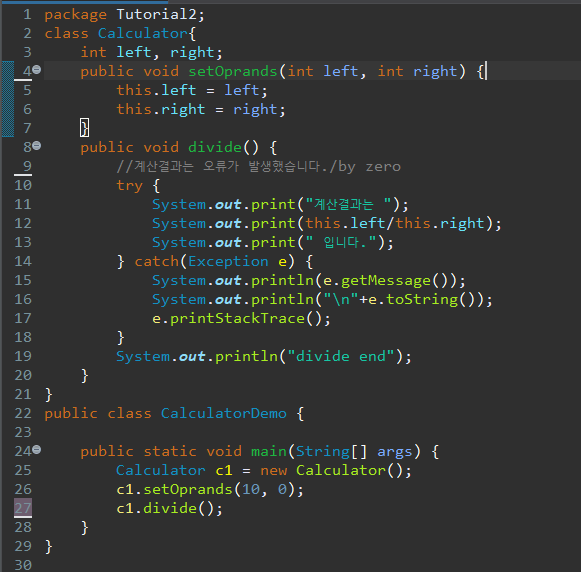The height and width of the screenshot is (572, 581).
Task: Click 'c1.divide()' call on line 27
Action: 169,508
